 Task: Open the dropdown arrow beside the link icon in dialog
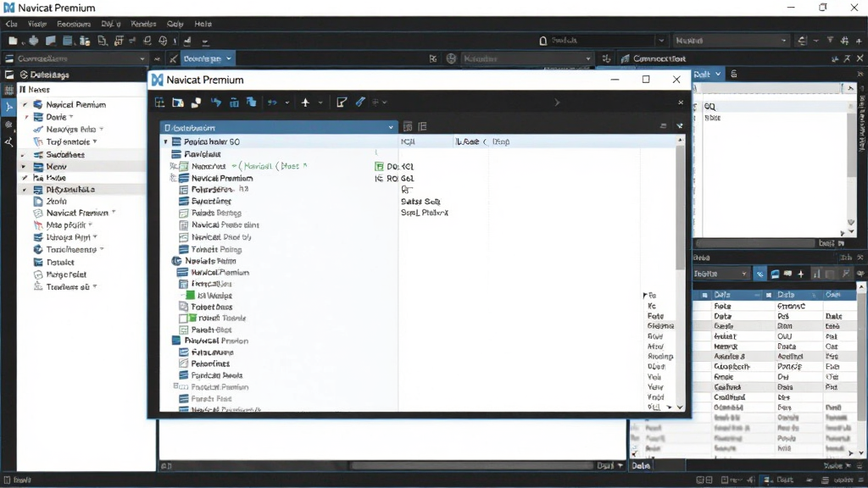[287, 103]
